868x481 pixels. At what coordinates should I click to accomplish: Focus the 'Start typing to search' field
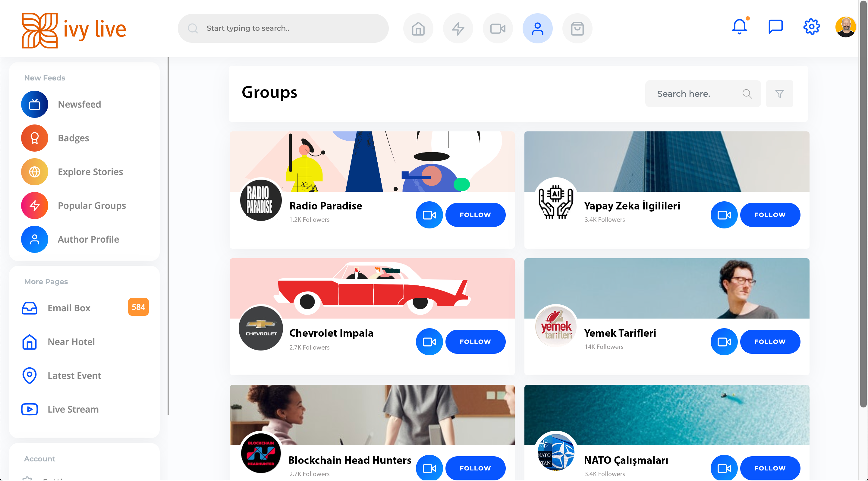[283, 28]
